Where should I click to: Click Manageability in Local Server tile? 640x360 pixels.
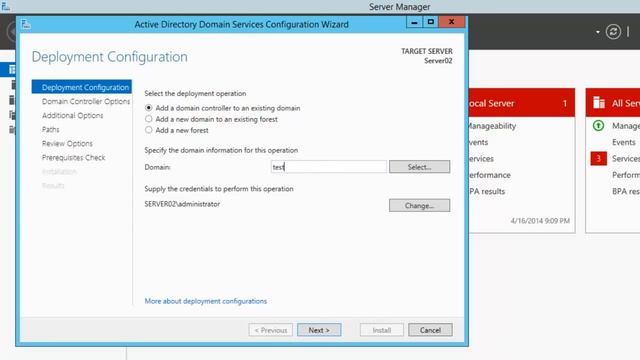click(492, 126)
